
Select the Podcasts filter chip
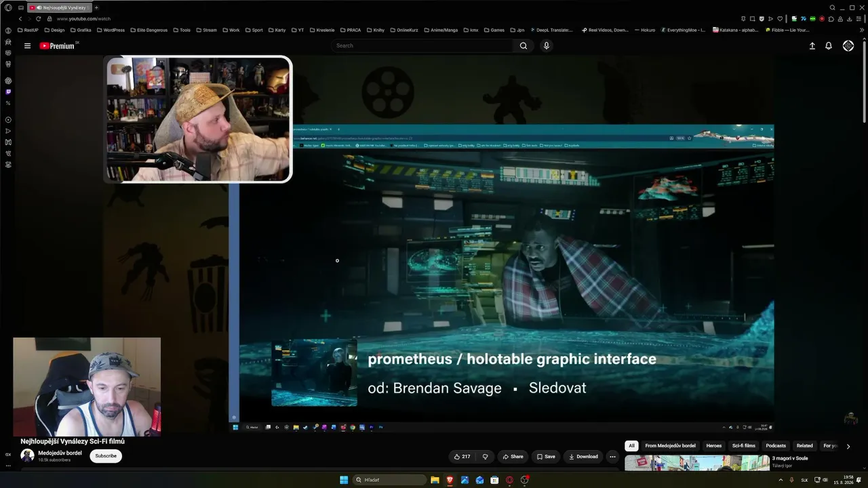(x=776, y=446)
